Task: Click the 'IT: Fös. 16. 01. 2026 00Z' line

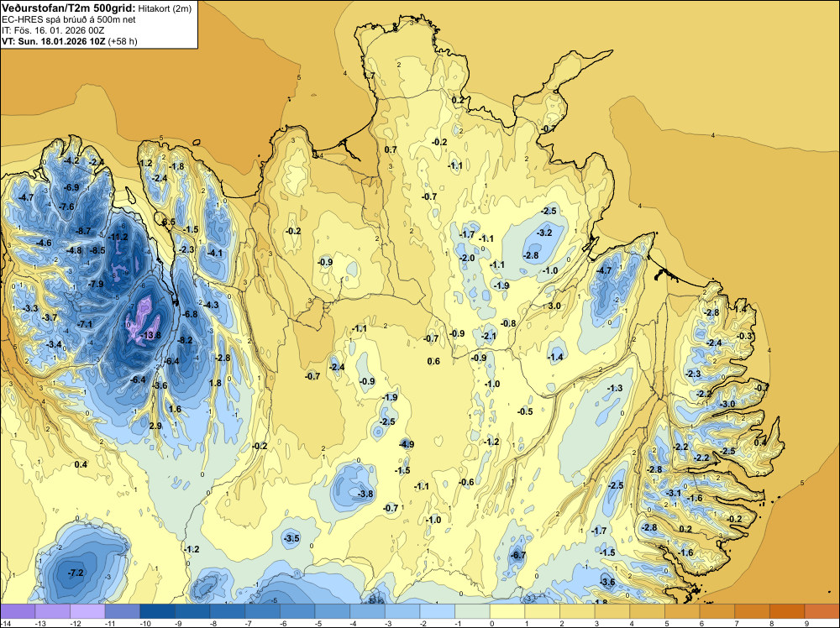Action: [x=53, y=30]
